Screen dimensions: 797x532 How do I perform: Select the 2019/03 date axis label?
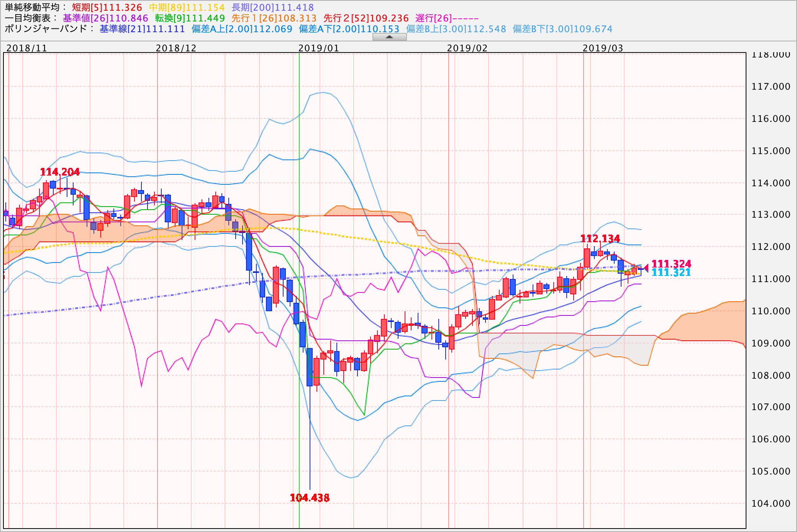coord(603,48)
